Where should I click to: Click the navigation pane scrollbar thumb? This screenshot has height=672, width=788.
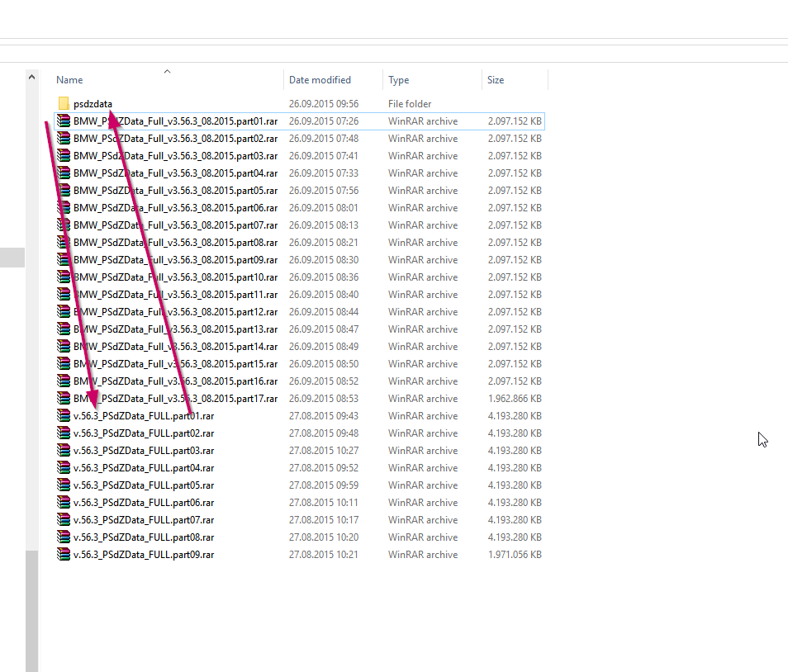pyautogui.click(x=31, y=611)
